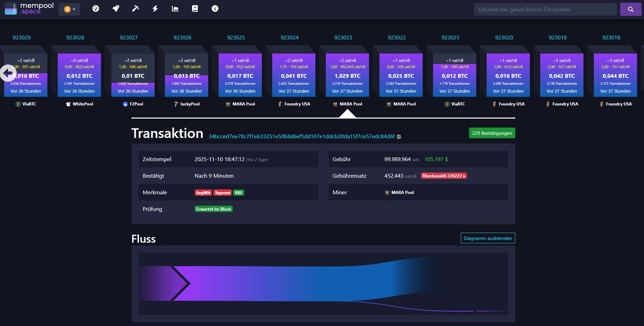Select block cube showing 0,01 BTC
Viewport: 644px width, 326px height.
coord(133,75)
